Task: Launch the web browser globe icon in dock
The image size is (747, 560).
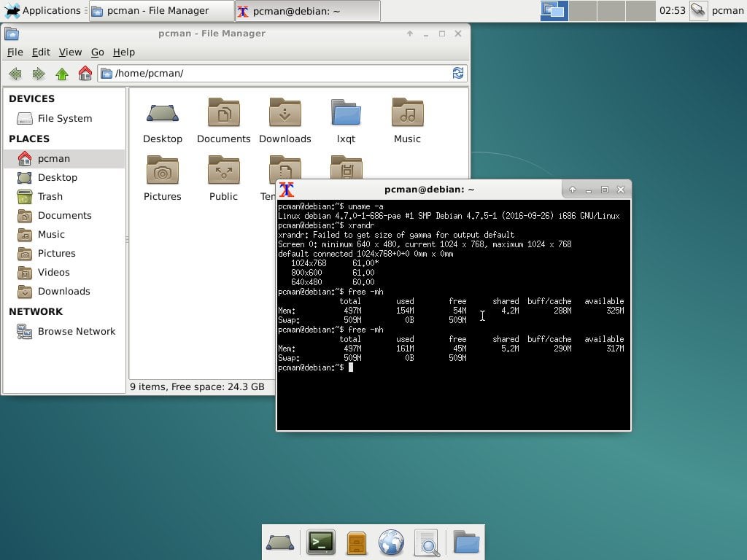Action: (x=392, y=542)
